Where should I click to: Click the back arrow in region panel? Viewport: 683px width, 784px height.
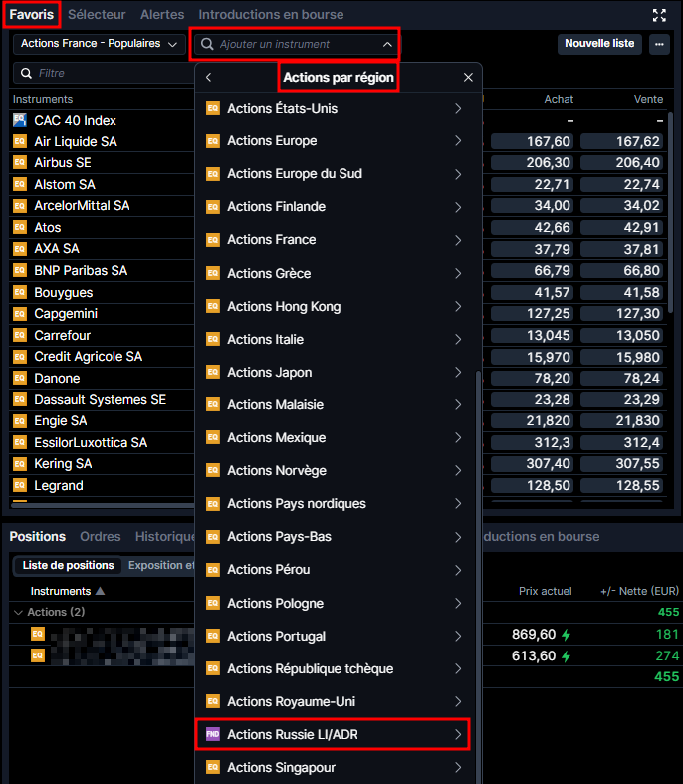coord(208,77)
